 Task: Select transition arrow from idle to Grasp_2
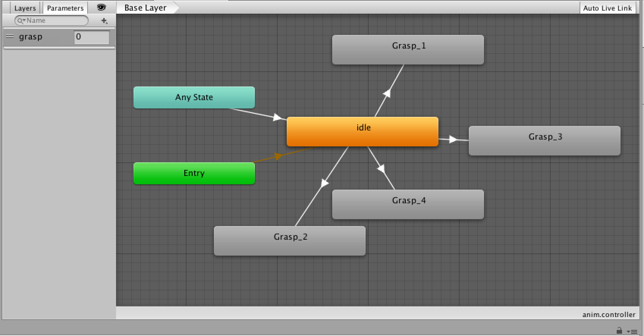click(x=324, y=184)
